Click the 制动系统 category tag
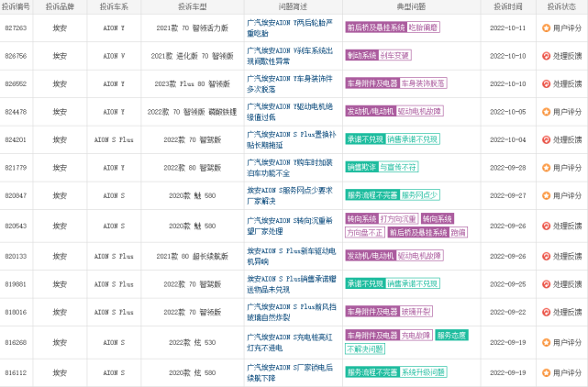The image size is (588, 387). coord(361,56)
